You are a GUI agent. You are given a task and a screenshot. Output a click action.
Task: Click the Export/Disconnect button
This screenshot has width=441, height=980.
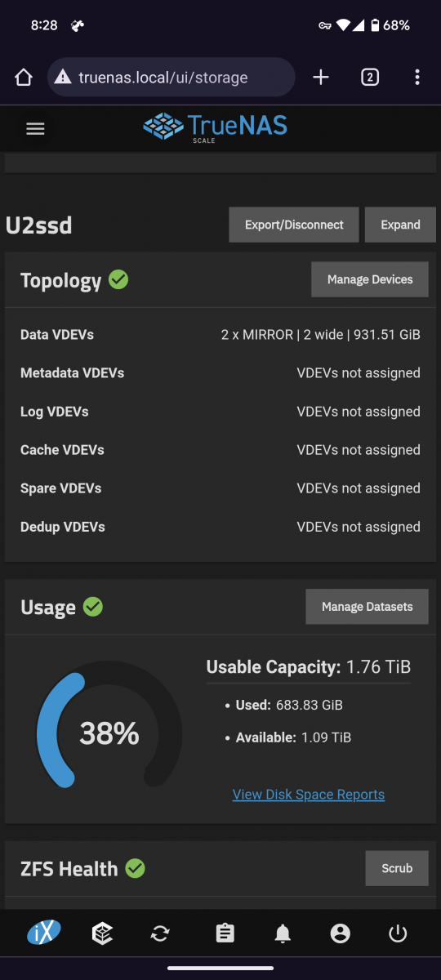pyautogui.click(x=294, y=225)
